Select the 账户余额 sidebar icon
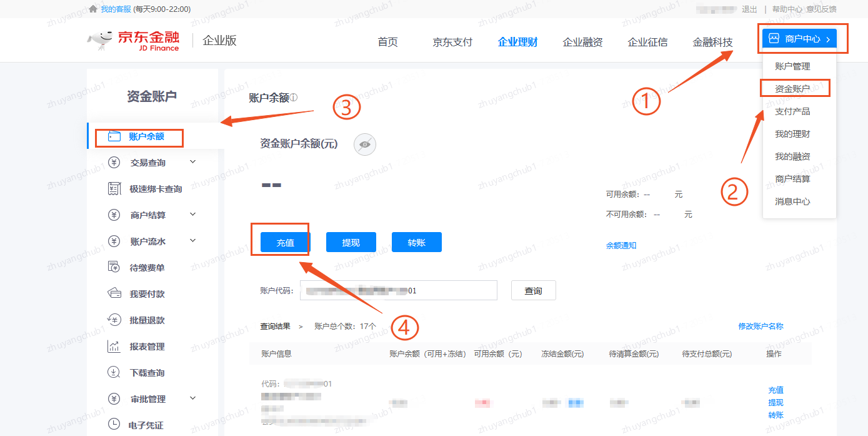The width and height of the screenshot is (868, 436). [114, 137]
